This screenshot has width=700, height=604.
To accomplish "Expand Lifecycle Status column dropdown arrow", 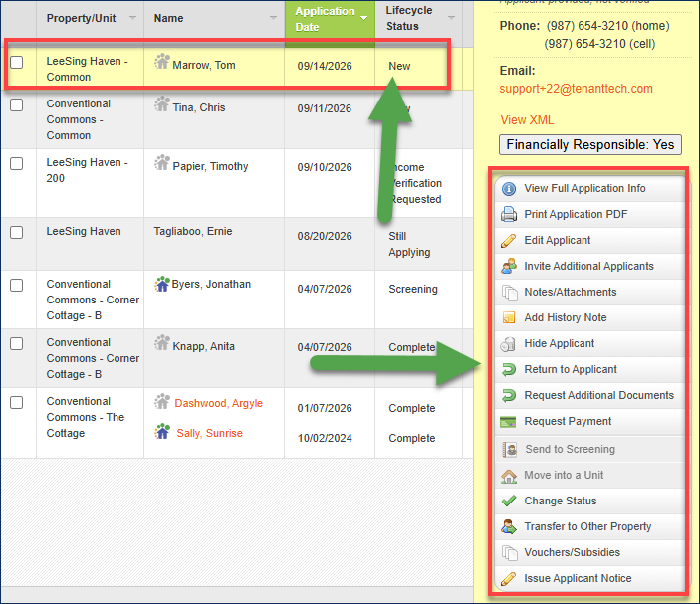I will (452, 18).
